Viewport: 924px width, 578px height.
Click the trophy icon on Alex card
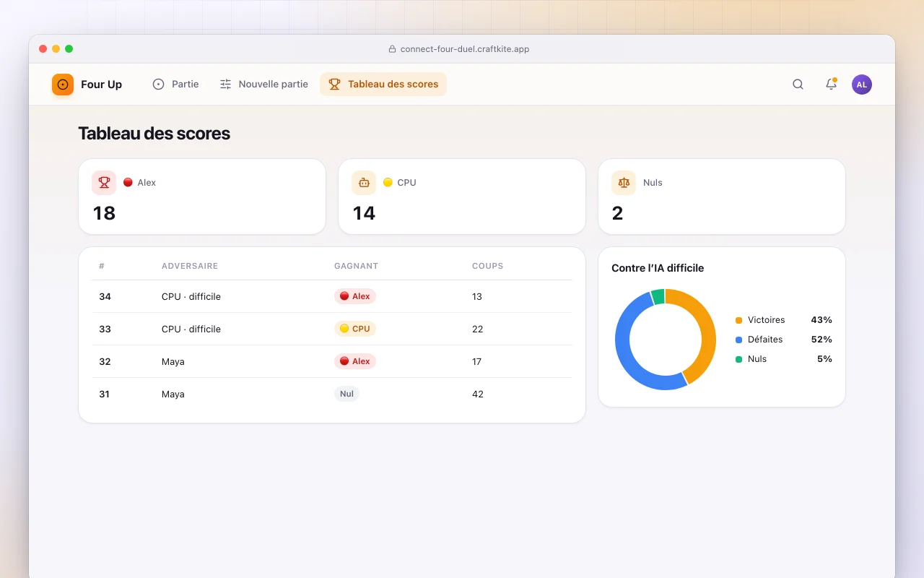[104, 183]
